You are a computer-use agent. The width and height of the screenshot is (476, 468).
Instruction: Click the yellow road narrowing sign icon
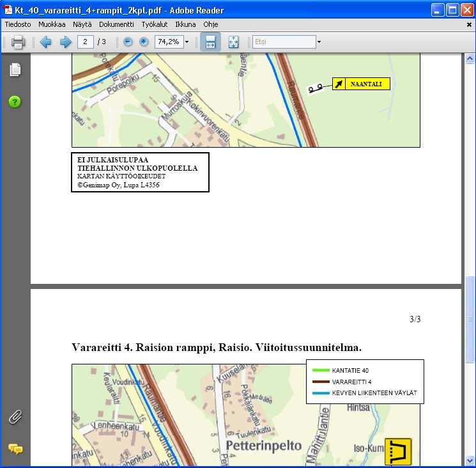click(398, 451)
